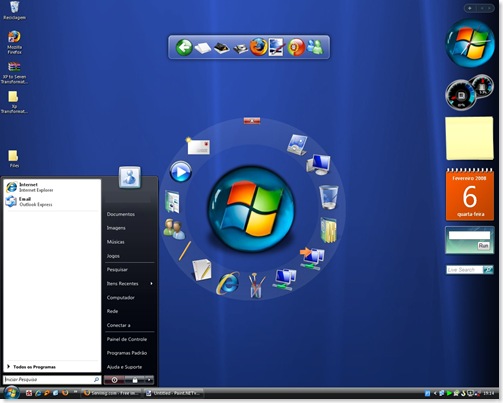Screen dimensions: 503x403
Task: Open Ajuda e Suporte
Action: click(x=124, y=367)
